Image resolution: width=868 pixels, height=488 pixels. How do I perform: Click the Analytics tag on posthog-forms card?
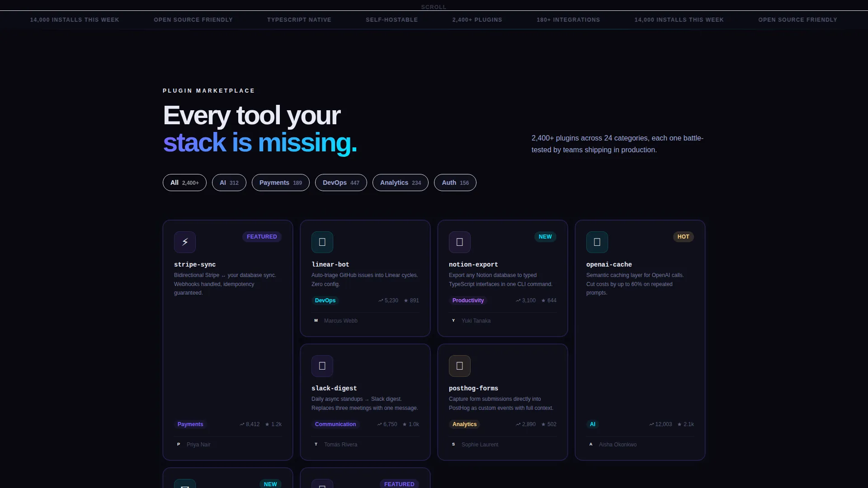click(464, 424)
